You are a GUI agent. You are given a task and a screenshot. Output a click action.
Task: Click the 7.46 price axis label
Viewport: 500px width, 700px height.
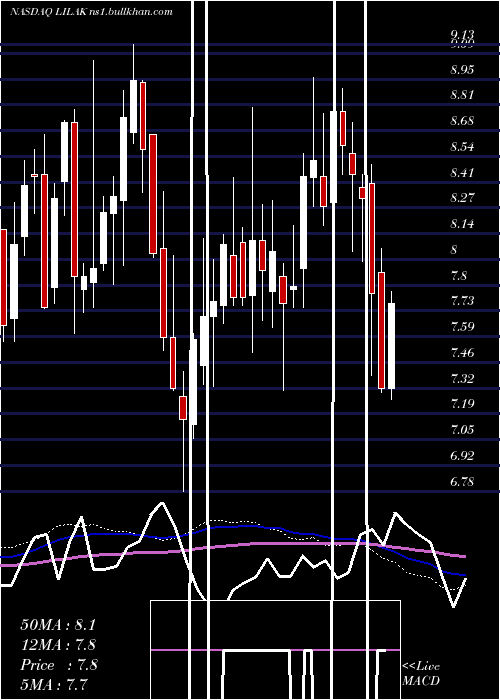(462, 353)
